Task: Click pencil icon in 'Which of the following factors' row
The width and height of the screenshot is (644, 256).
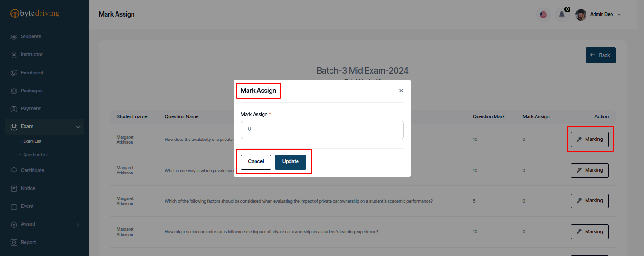Action: tap(579, 201)
